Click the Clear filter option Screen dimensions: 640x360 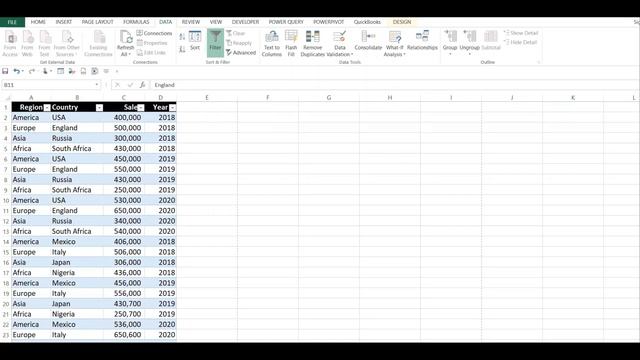tap(236, 33)
